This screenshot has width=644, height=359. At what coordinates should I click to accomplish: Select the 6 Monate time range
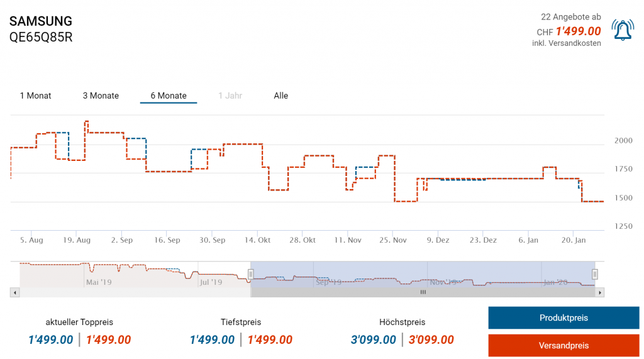pyautogui.click(x=169, y=96)
